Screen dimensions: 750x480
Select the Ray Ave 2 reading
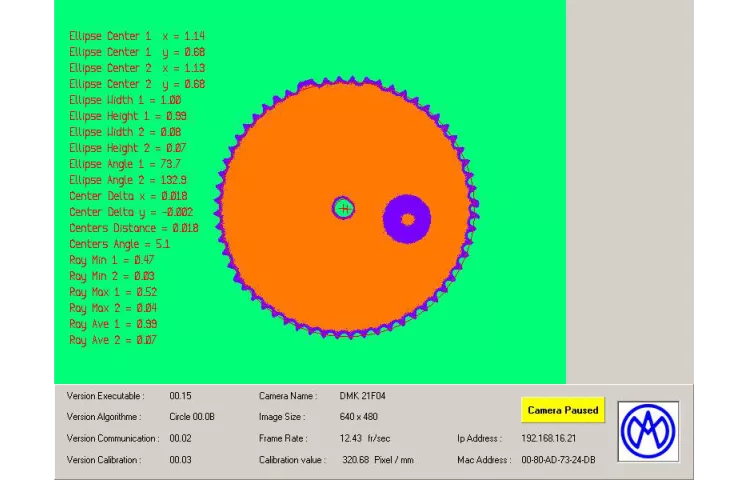tap(113, 340)
